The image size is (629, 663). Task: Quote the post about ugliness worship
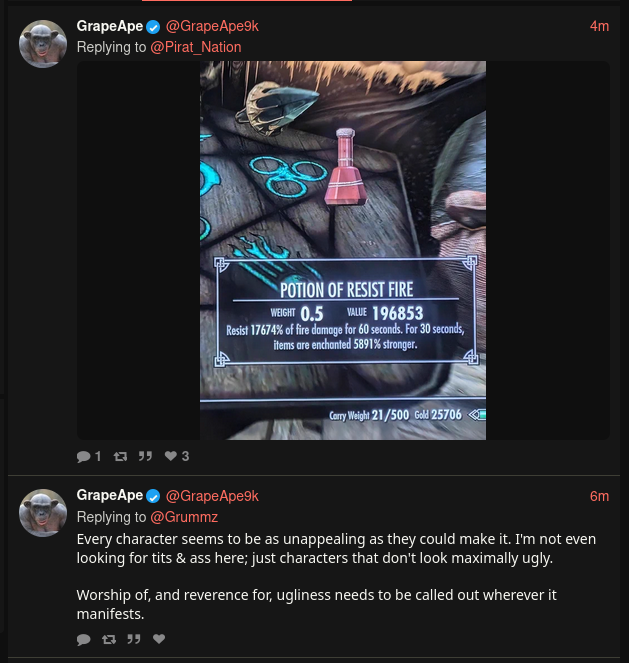[134, 639]
